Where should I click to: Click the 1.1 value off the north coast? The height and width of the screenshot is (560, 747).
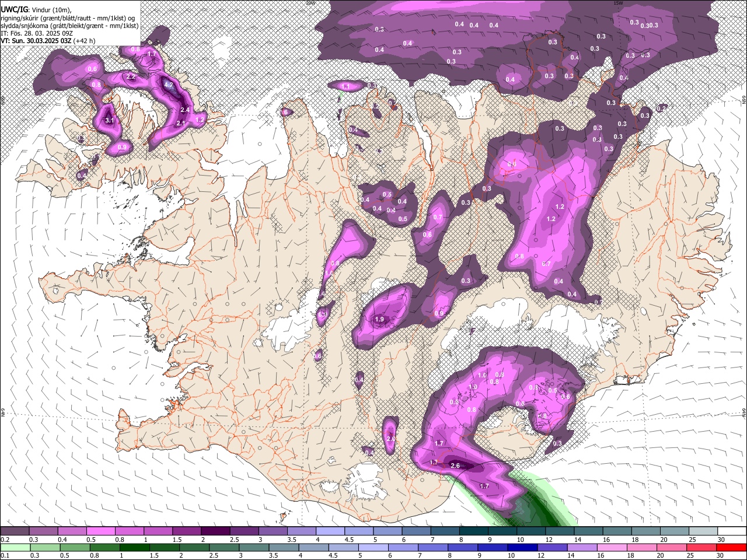coord(345,86)
